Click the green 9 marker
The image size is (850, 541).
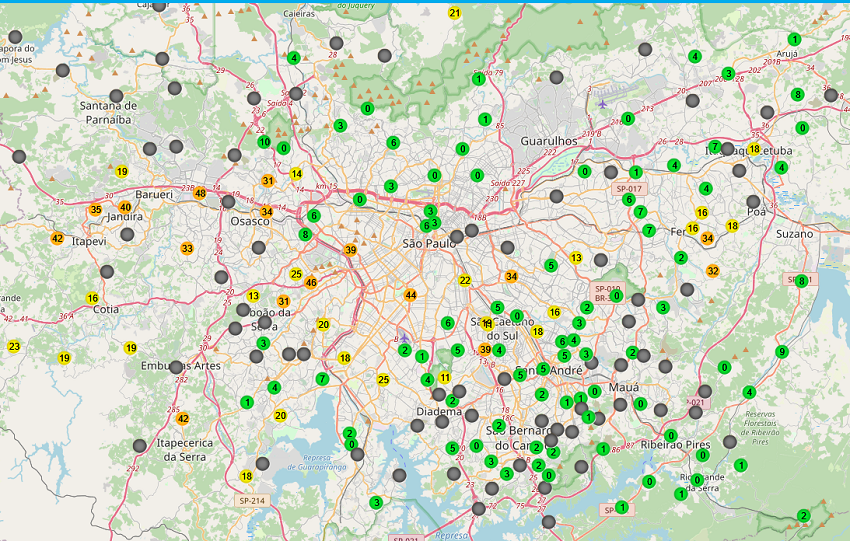(x=782, y=352)
